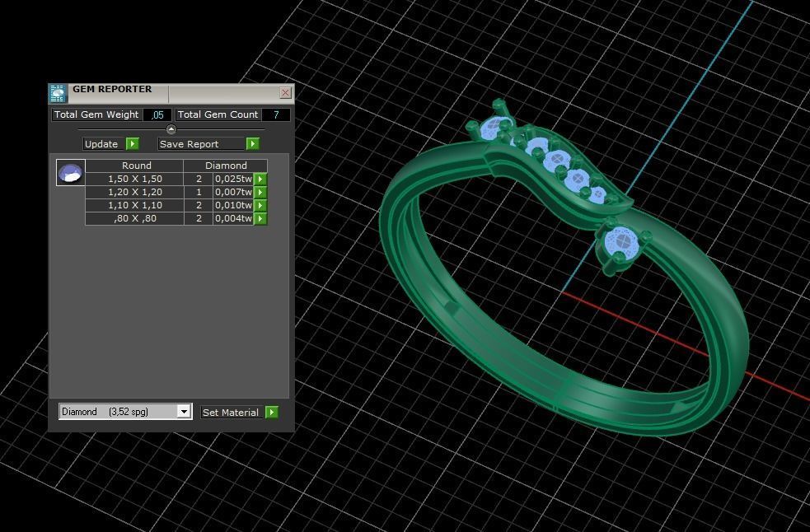Viewport: 810px width, 532px height.
Task: Click the 0,025tw weight cell
Action: 233,179
